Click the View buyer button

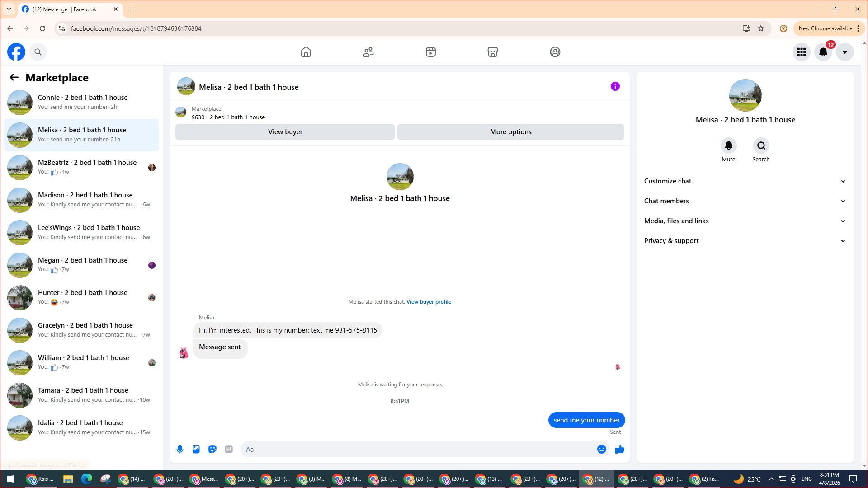coord(285,132)
